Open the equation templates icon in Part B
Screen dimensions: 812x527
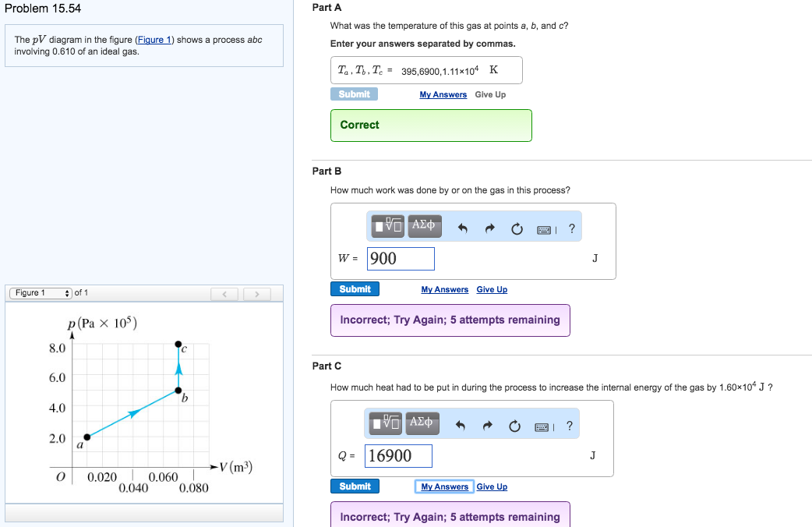click(x=387, y=226)
